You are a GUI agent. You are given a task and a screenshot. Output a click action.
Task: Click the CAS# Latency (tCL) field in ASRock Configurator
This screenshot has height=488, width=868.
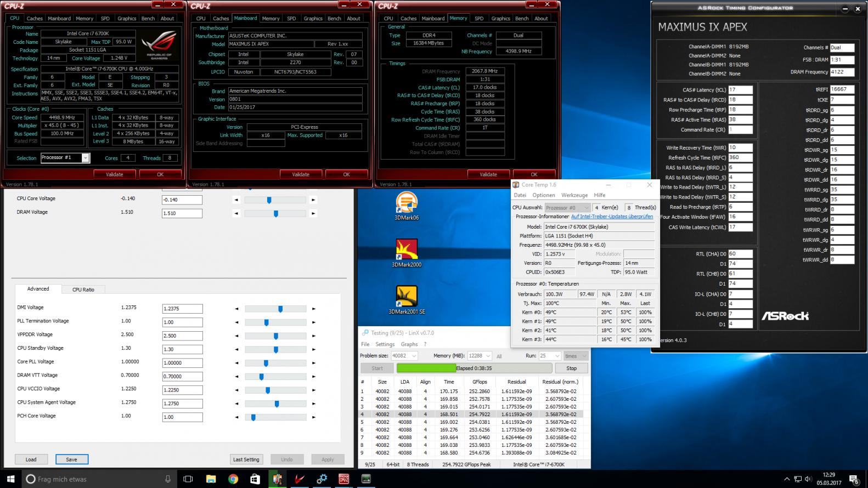(x=740, y=89)
